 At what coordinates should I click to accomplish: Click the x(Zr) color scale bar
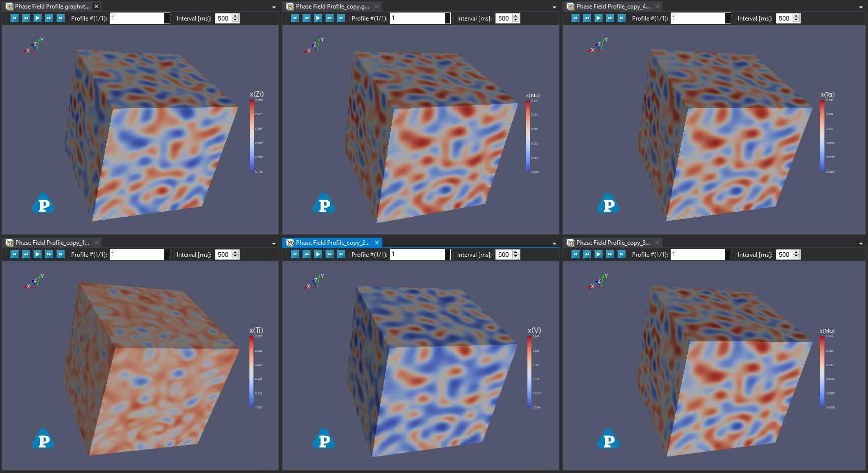pyautogui.click(x=252, y=136)
